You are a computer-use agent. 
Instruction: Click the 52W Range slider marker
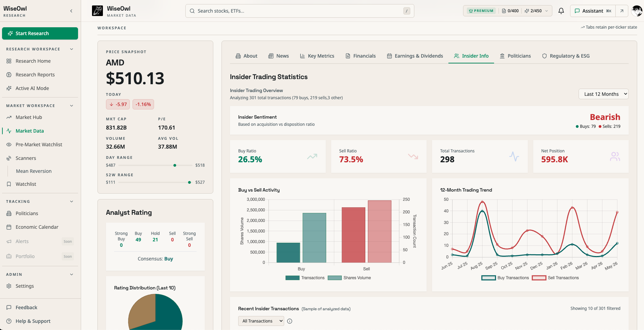point(189,182)
